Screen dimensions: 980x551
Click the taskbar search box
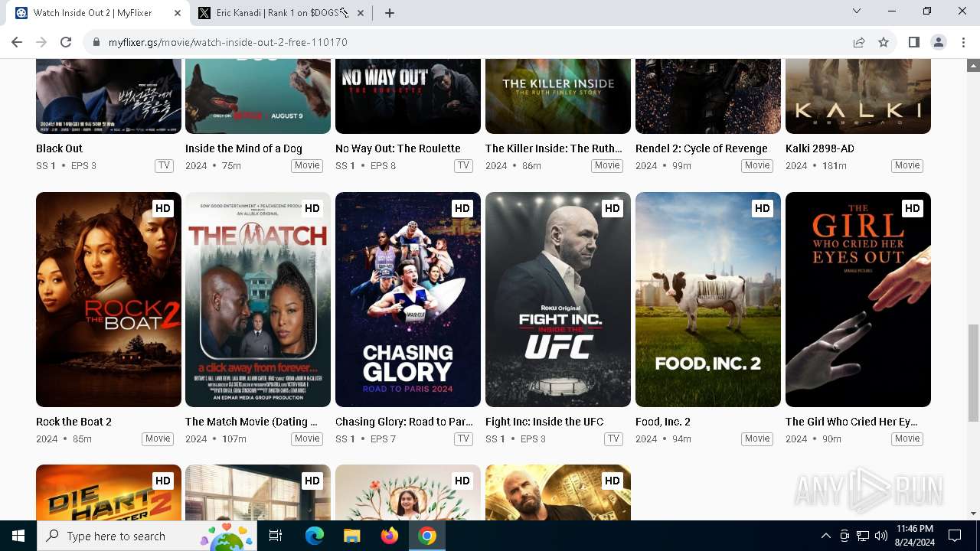tap(147, 536)
